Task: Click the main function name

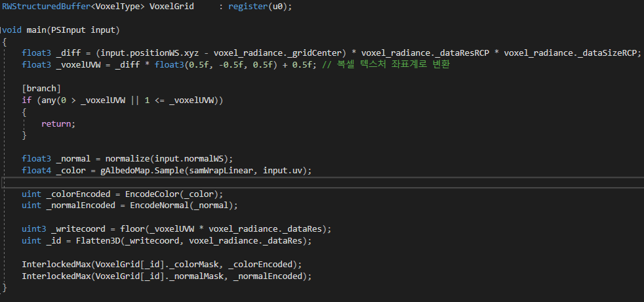Action: tap(36, 30)
